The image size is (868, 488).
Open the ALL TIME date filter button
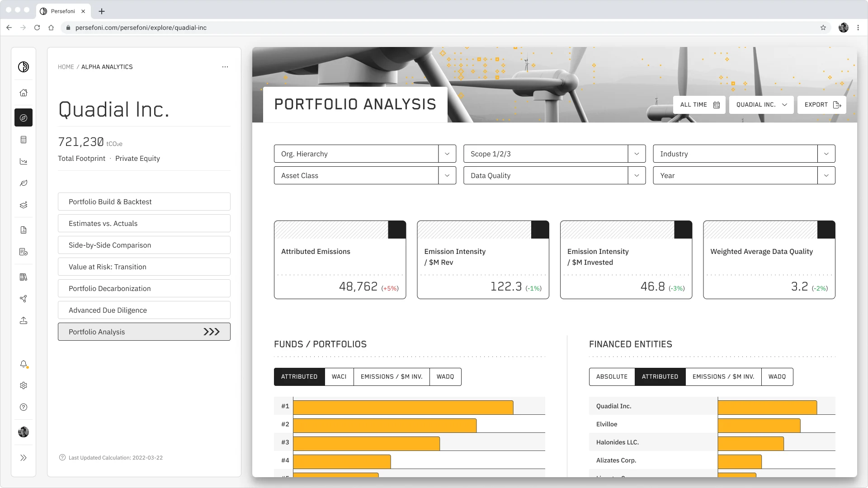click(698, 104)
